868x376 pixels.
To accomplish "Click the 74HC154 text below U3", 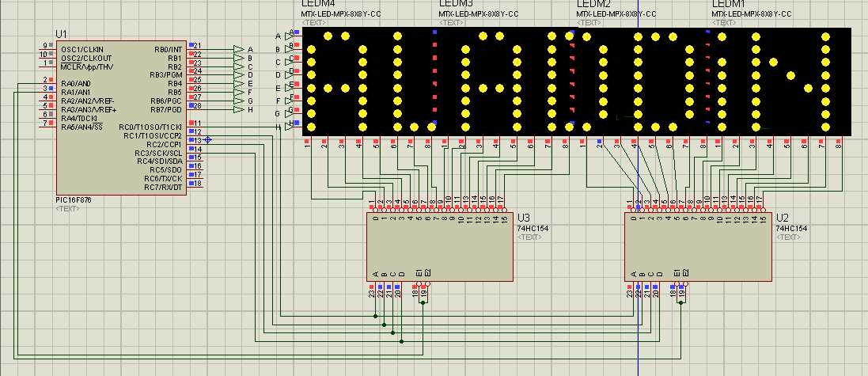I will point(533,228).
